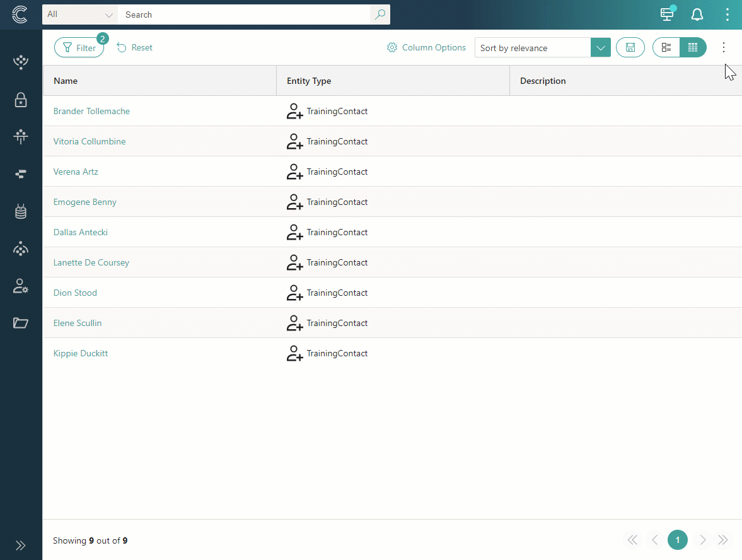
Task: Click into the Search text field
Action: coord(245,15)
